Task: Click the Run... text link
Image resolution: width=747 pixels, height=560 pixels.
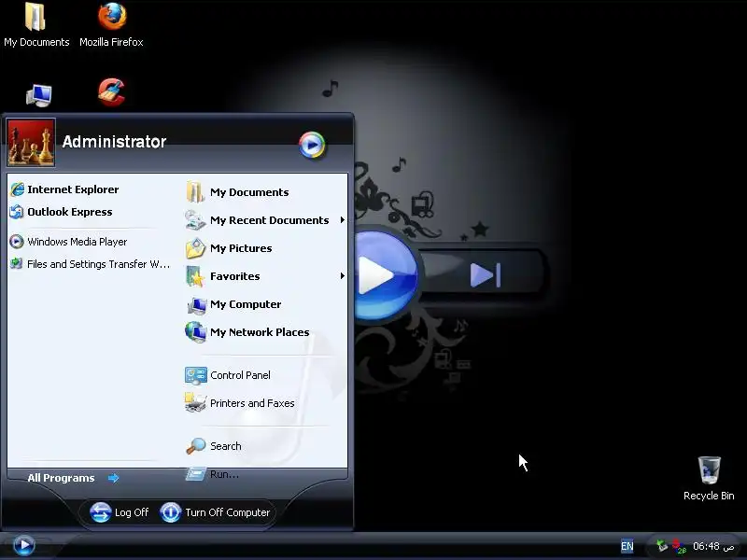Action: (x=224, y=474)
